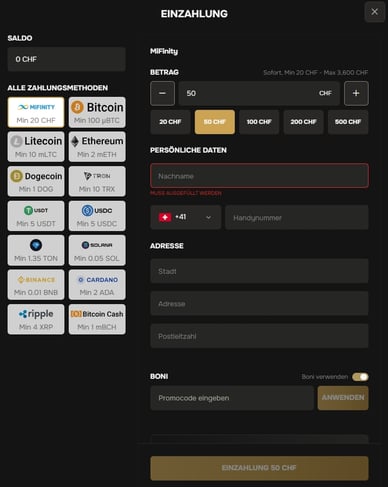Image resolution: width=388 pixels, height=487 pixels.
Task: Select the TON payment tile
Action: 36,250
